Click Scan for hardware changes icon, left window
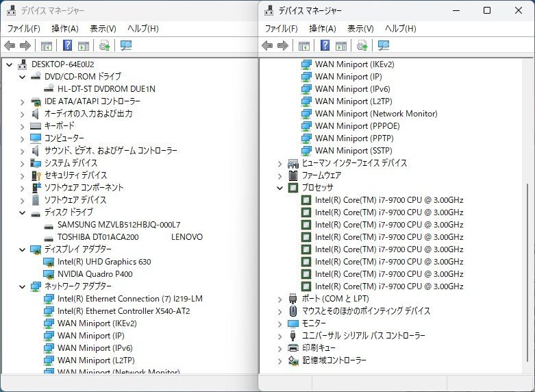This screenshot has height=392, width=535. pos(126,45)
